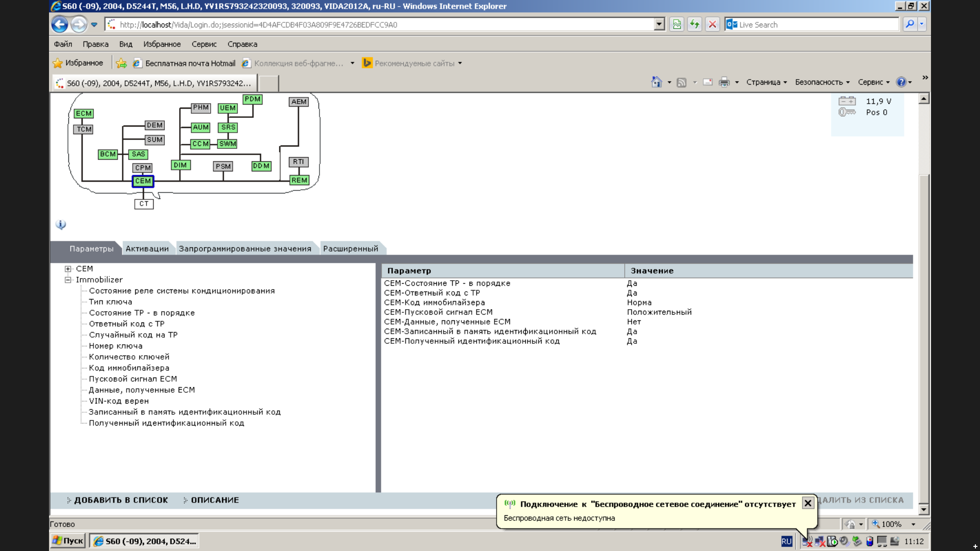The height and width of the screenshot is (551, 980).
Task: Open the Безопасность dropdown menu
Action: (x=822, y=82)
